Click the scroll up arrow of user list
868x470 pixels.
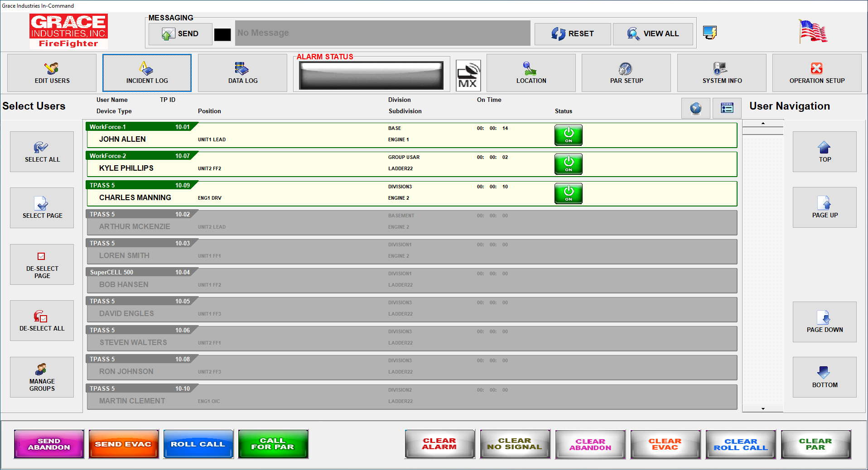763,123
